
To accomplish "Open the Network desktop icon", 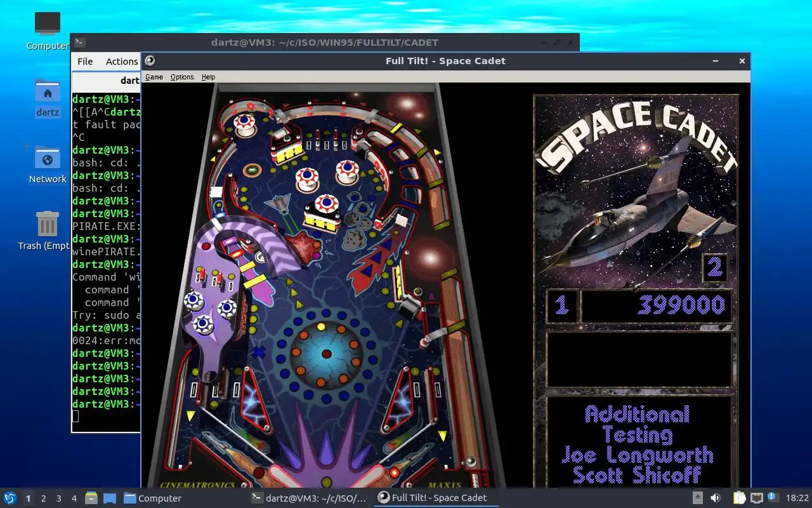I will pos(47,165).
